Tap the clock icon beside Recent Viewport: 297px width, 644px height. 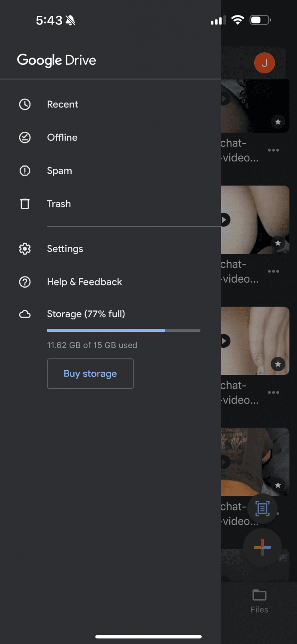25,104
